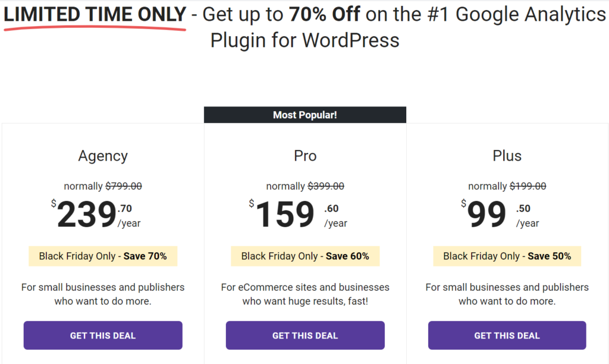
Task: Click the $239.70/year Agency price
Action: (96, 214)
